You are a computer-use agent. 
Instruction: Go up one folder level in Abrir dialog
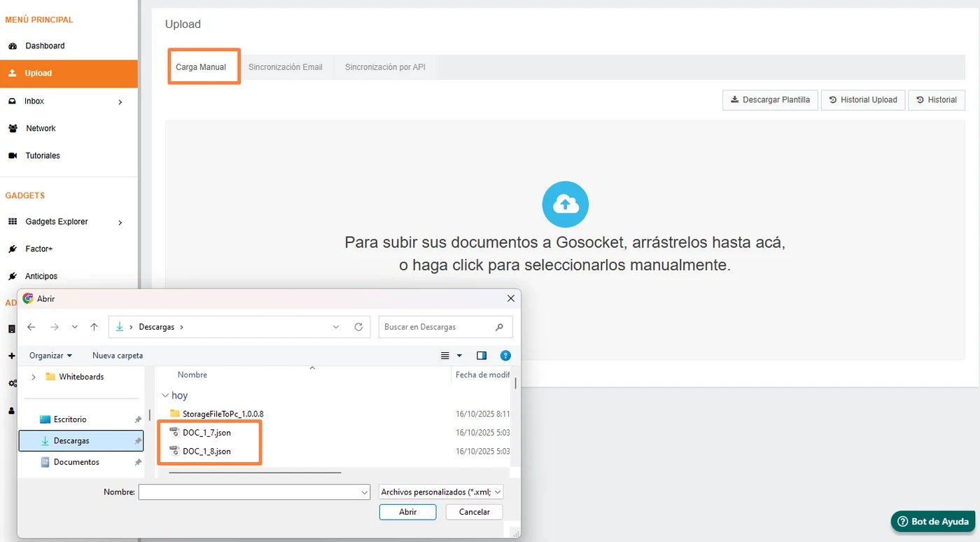[x=94, y=327]
